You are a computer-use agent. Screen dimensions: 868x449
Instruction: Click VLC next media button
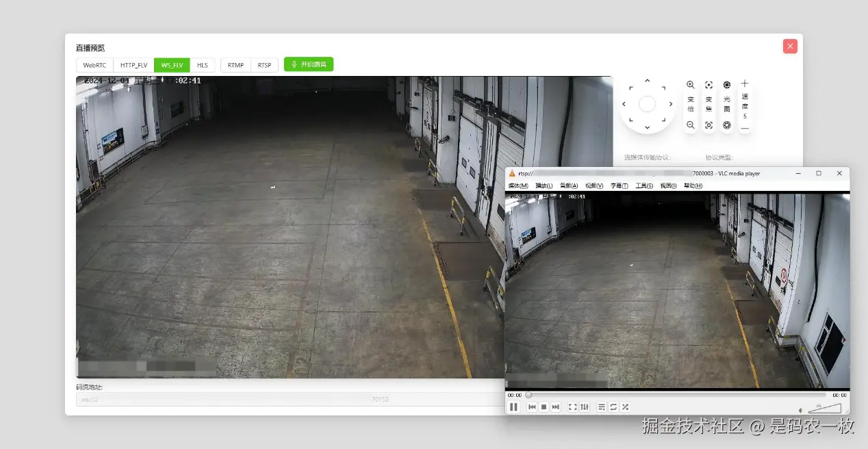click(x=556, y=407)
